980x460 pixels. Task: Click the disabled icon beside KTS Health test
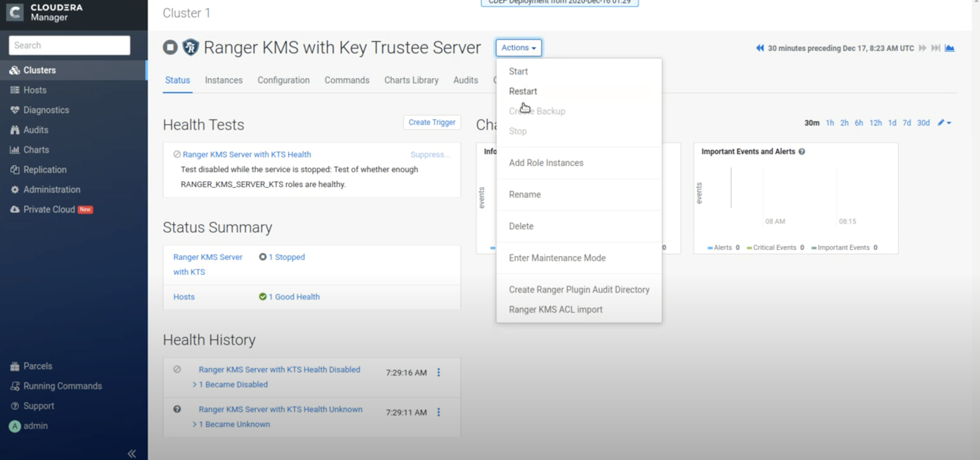(x=176, y=154)
